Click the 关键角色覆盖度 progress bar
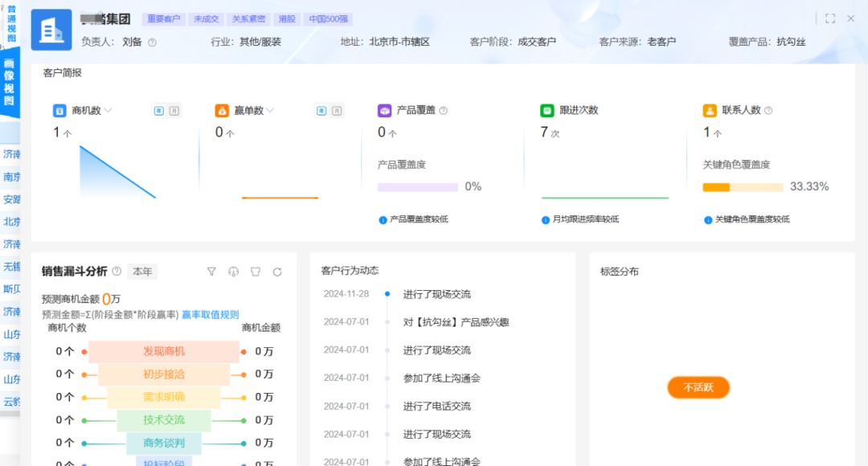This screenshot has width=868, height=466. (742, 186)
